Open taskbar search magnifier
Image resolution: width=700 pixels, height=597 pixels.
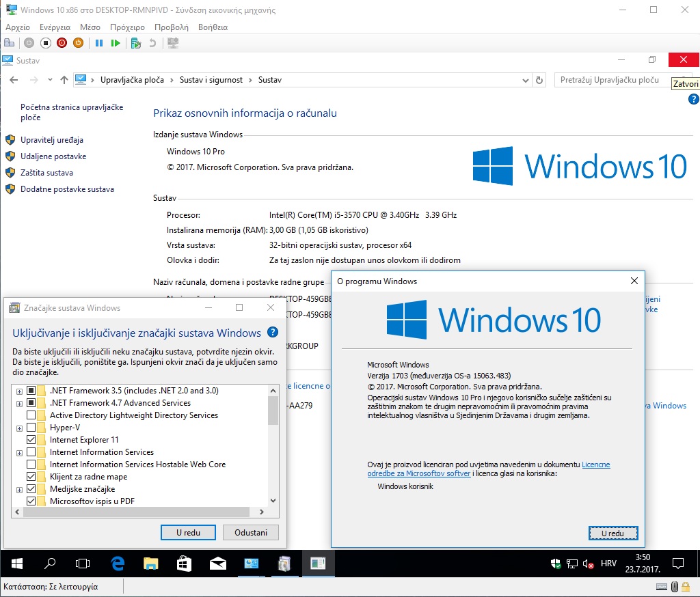pos(50,564)
